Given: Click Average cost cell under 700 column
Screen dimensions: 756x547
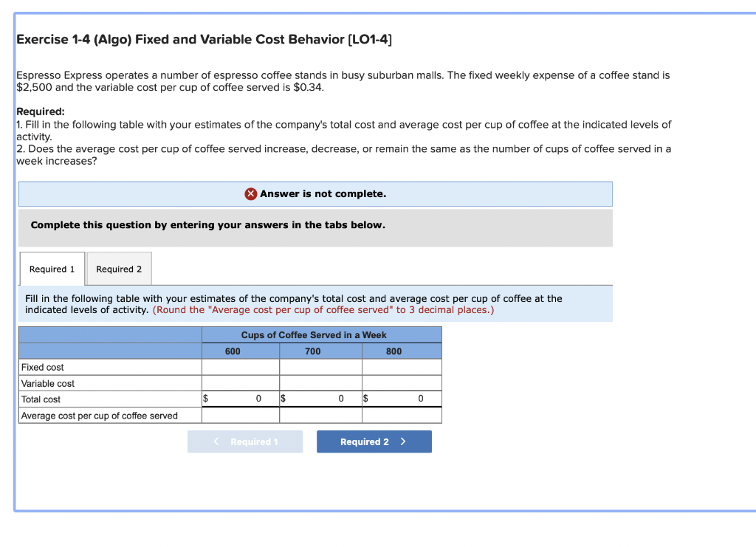Looking at the screenshot, I should (320, 414).
